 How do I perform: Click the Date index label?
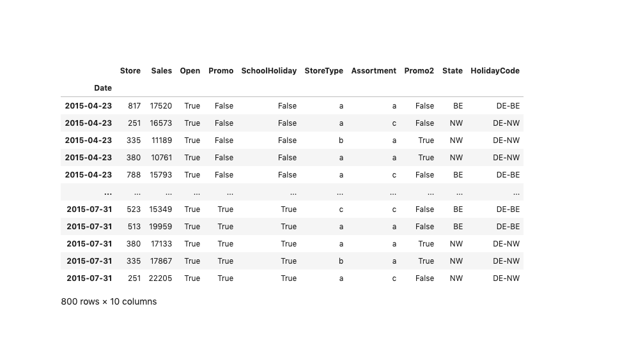click(x=102, y=88)
